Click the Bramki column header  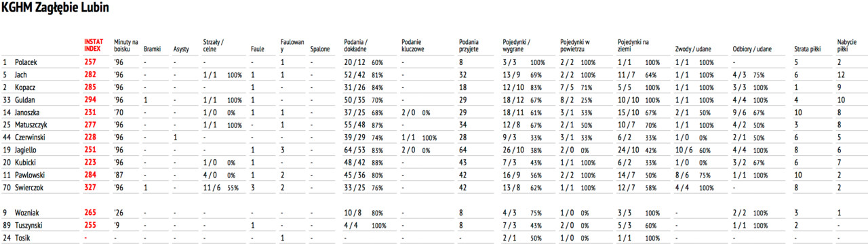pos(152,49)
